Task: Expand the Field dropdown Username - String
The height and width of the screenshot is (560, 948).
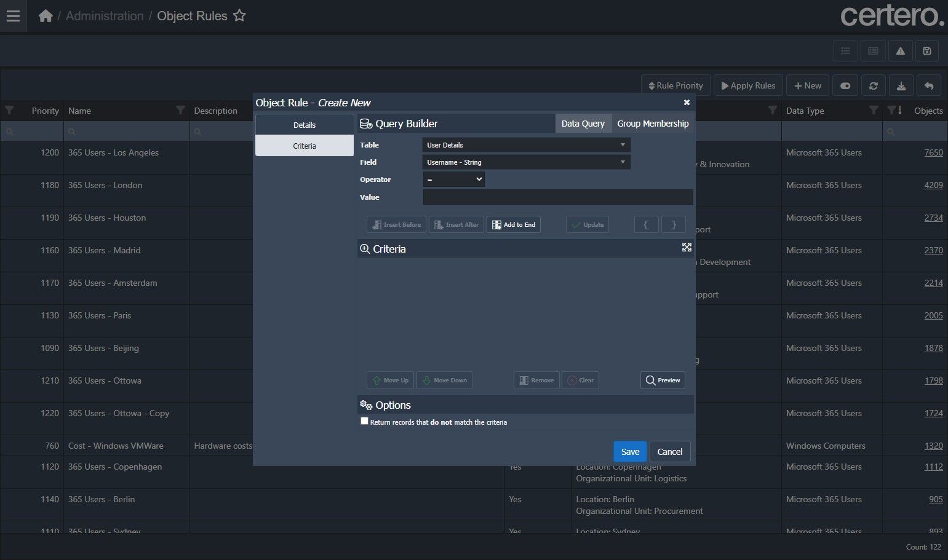Action: click(526, 162)
